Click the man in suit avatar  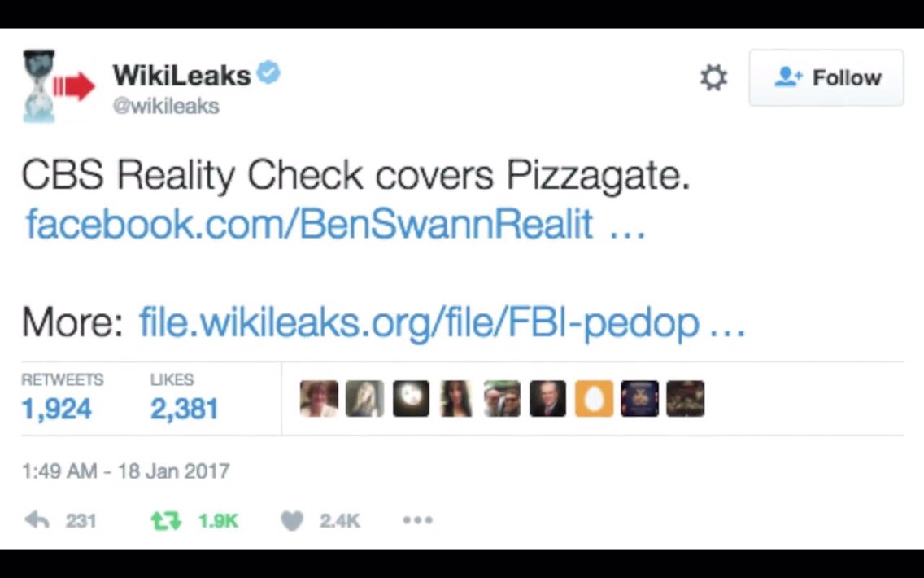point(547,399)
